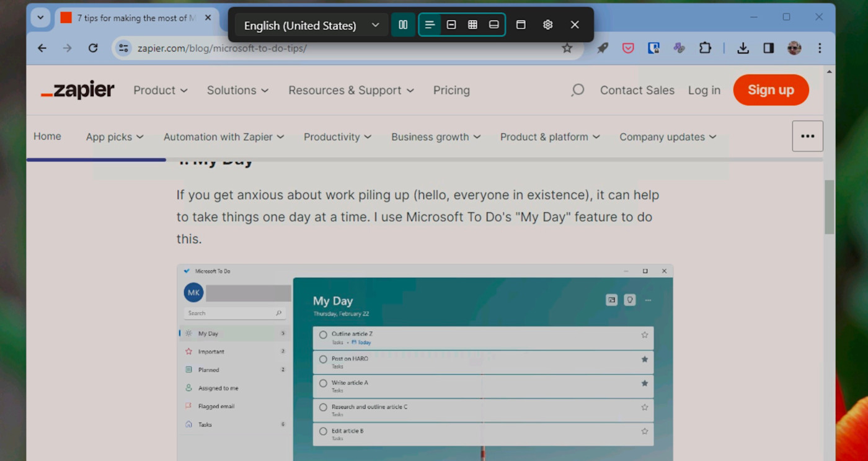Choose the single-block layout icon in overlay toolbar
868x461 pixels.
tap(451, 25)
